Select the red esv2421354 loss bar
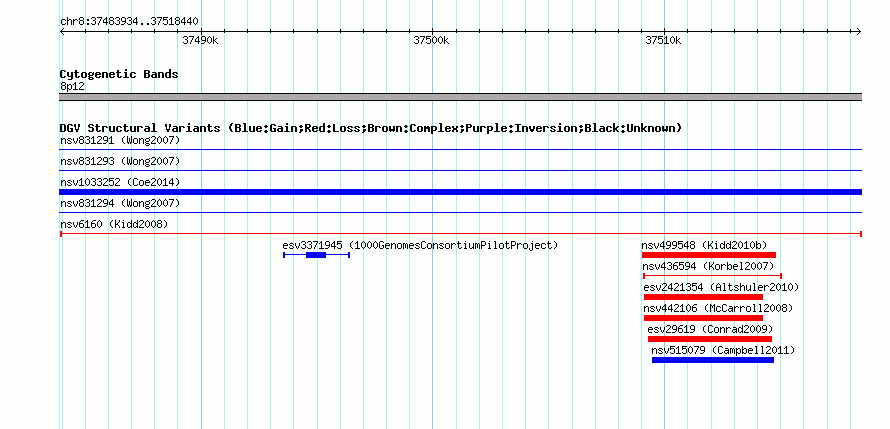This screenshot has width=890, height=429. click(703, 297)
